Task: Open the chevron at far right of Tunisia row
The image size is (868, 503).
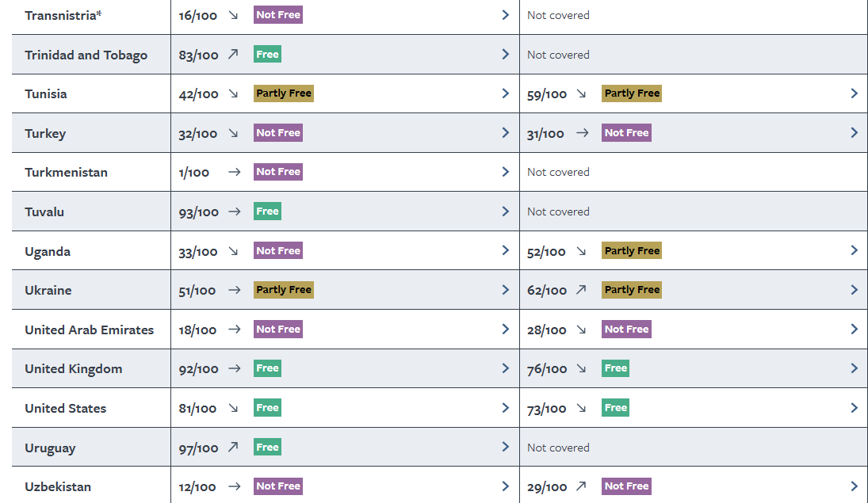Action: 854,93
